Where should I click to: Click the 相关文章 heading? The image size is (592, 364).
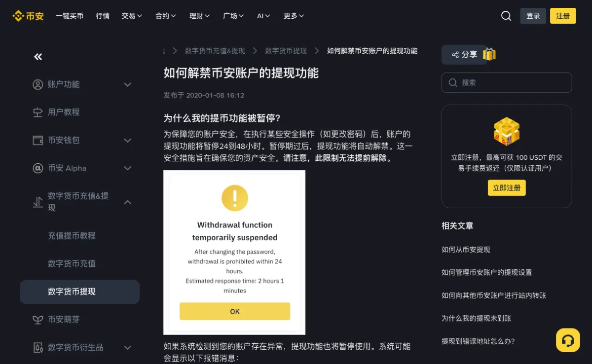coord(457,226)
